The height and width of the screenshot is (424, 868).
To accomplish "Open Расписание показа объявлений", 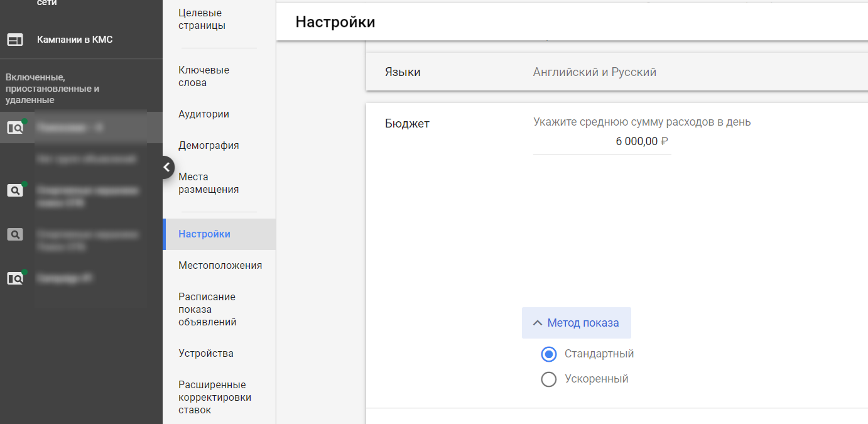I will pos(207,309).
